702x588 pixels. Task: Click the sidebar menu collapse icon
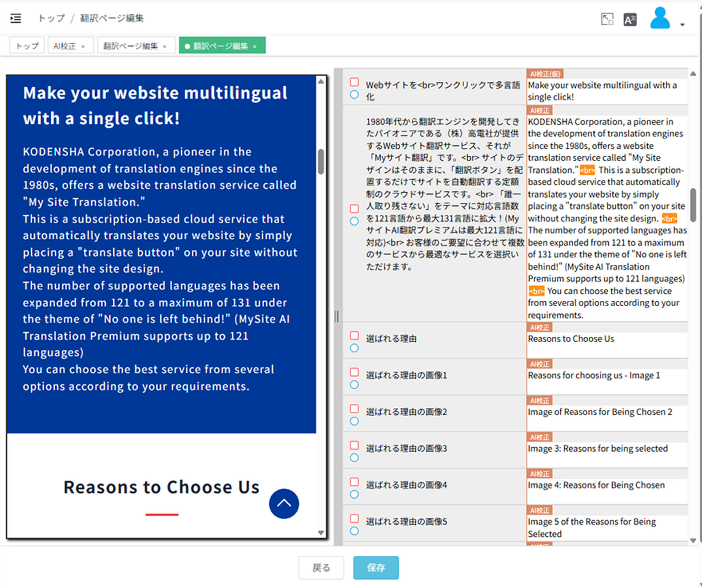coord(16,18)
